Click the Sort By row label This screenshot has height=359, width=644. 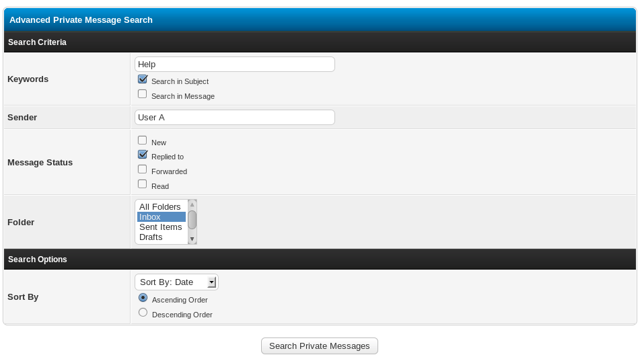point(23,297)
